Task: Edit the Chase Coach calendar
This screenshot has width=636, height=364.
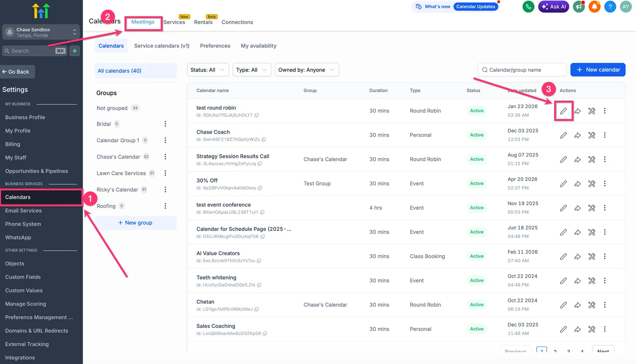Action: (x=563, y=135)
